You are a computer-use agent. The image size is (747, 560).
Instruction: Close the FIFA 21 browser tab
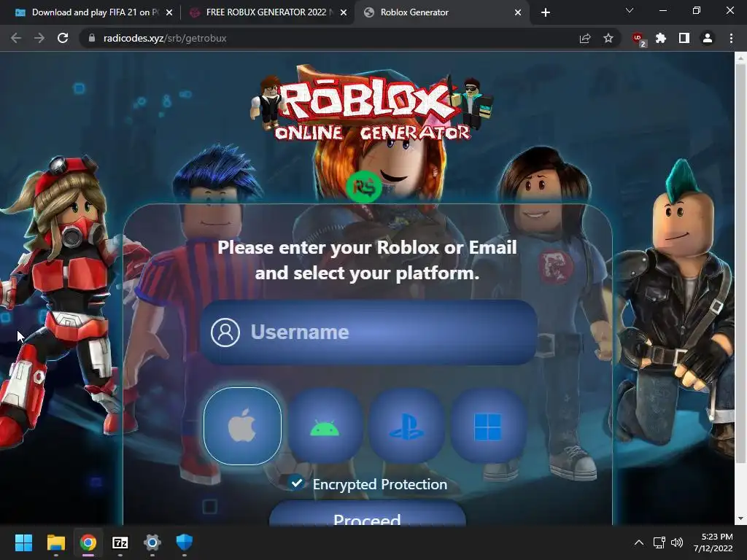coord(169,12)
